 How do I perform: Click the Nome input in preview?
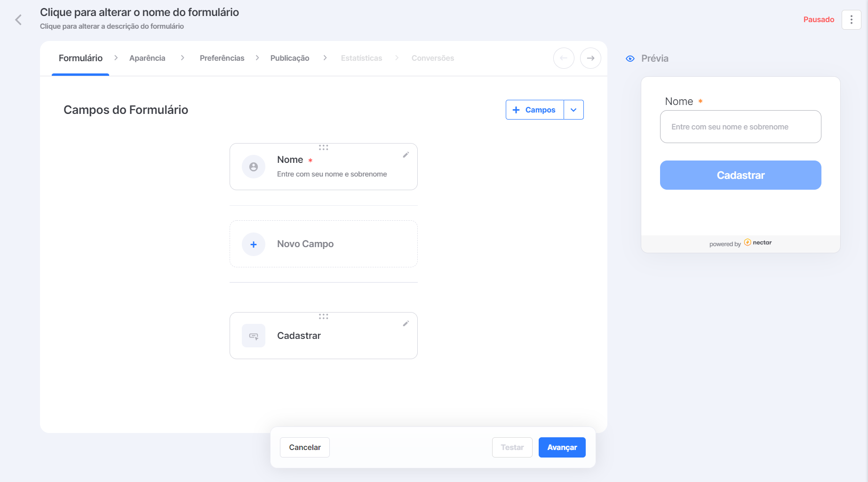(741, 127)
